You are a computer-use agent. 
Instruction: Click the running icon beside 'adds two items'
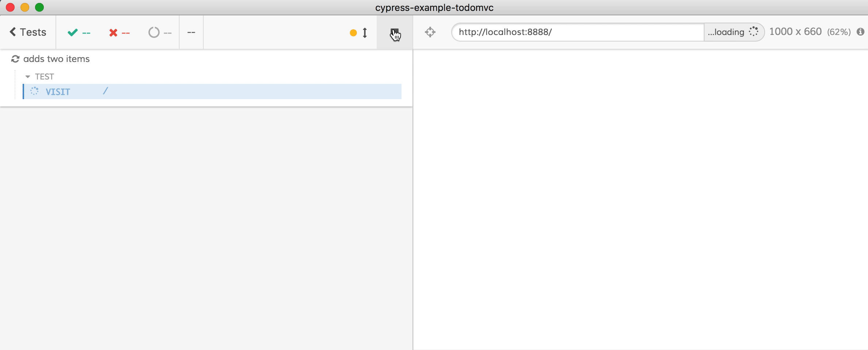point(15,59)
